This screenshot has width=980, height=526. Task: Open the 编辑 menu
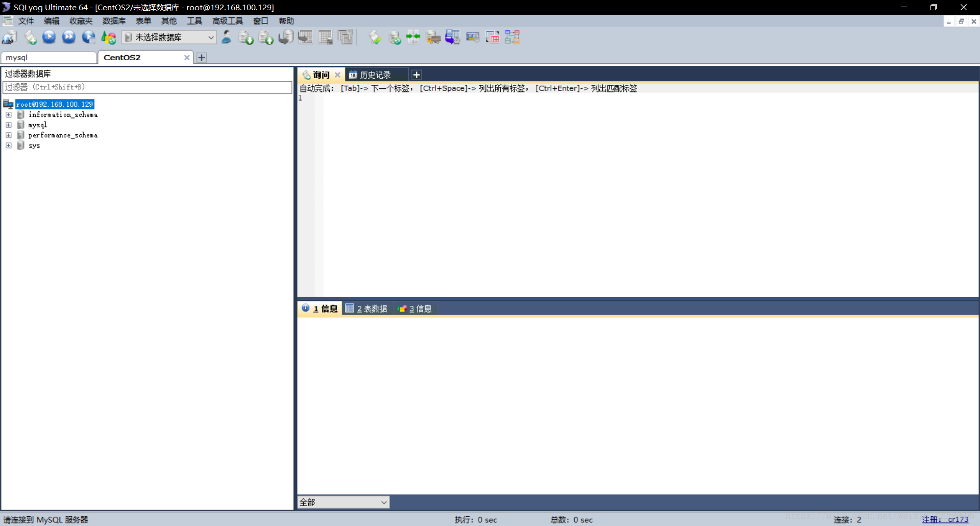[x=52, y=21]
